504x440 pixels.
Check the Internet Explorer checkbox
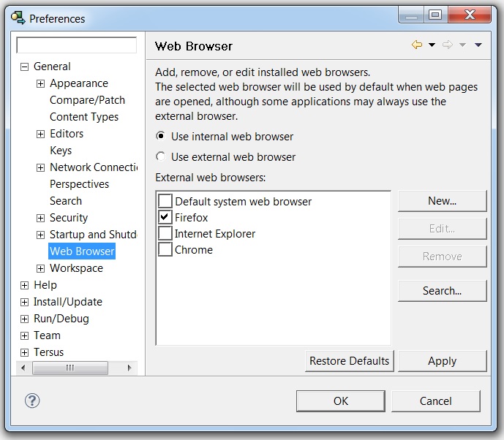click(x=165, y=233)
